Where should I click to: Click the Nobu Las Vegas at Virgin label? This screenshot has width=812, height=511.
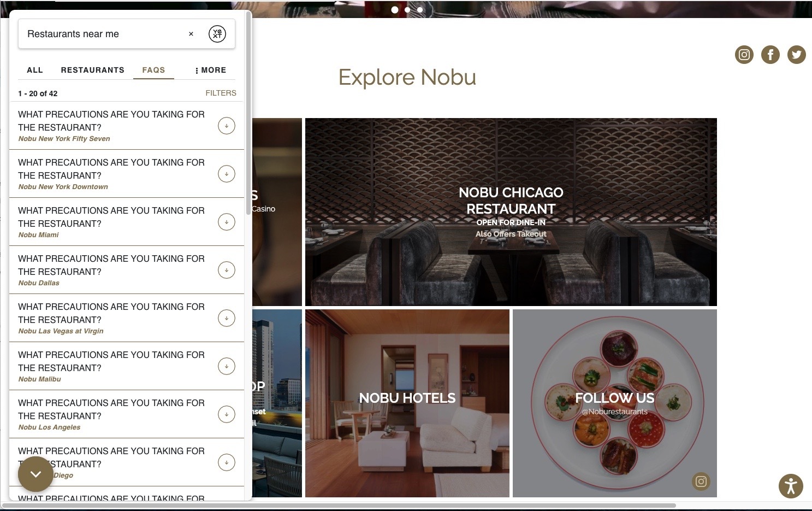tap(61, 331)
